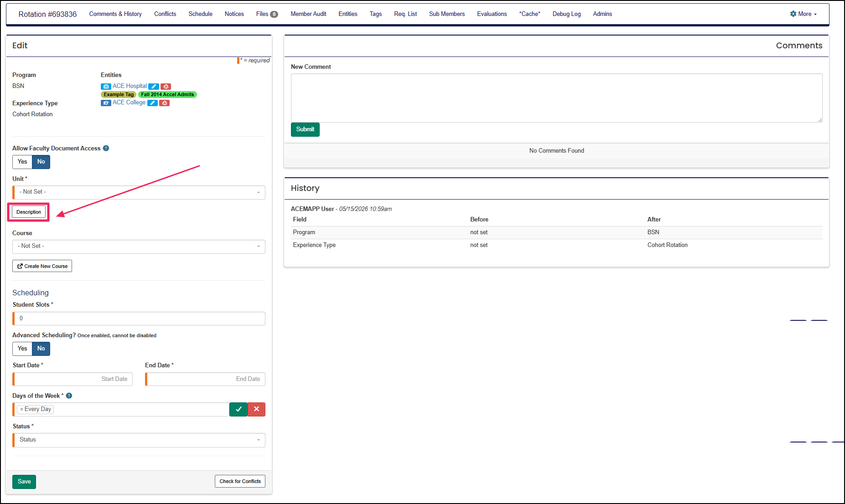Open the Unit dropdown
This screenshot has width=845, height=504.
tap(139, 192)
